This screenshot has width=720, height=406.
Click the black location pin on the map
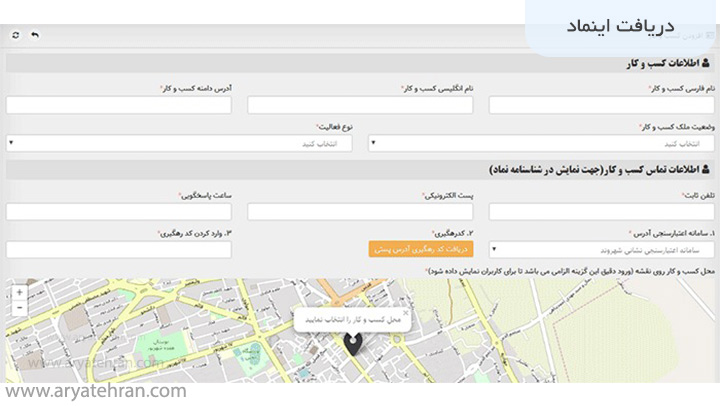coord(353,344)
